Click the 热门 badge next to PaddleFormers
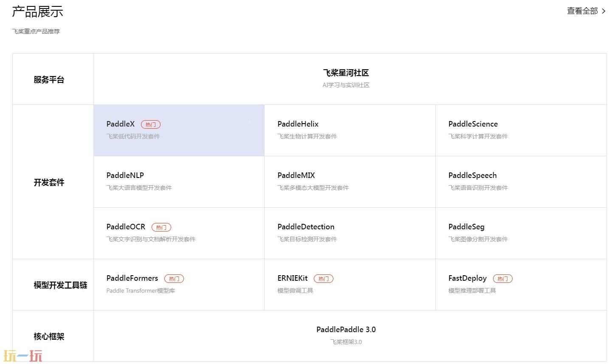This screenshot has height=364, width=609. tap(174, 279)
